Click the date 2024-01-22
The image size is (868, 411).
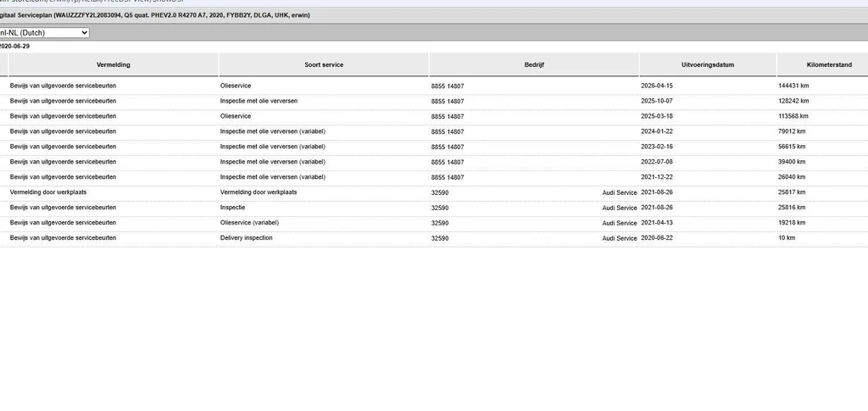coord(657,131)
